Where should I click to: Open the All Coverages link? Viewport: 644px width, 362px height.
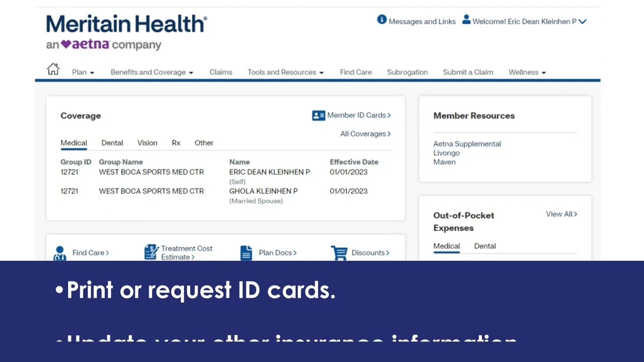(365, 134)
